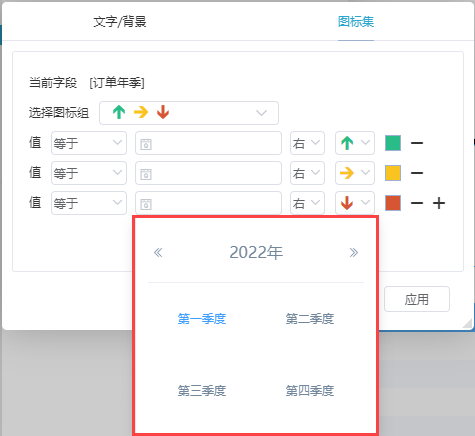Open second row's 右 position dropdown
Screen dimensions: 475x436
(x=307, y=173)
